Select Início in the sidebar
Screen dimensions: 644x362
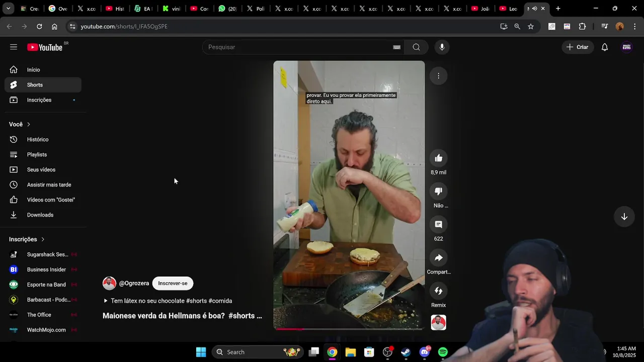(43, 70)
